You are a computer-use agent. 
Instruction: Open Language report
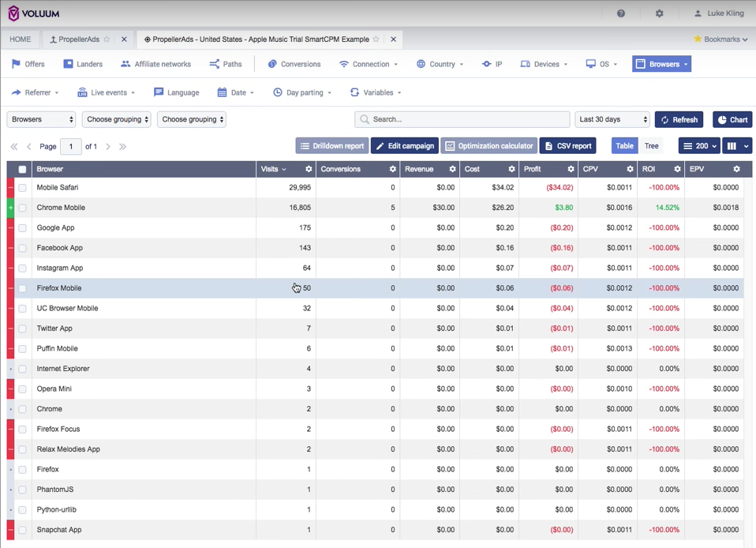pos(177,92)
